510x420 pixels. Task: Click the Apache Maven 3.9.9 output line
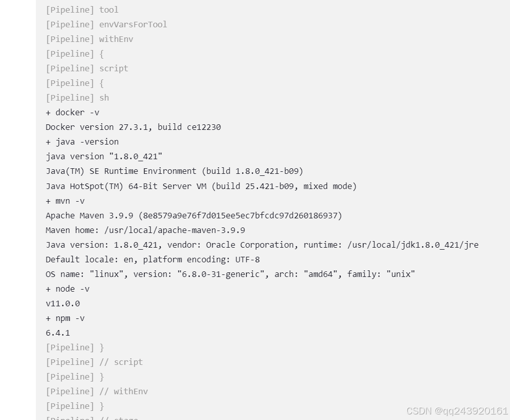tap(194, 216)
